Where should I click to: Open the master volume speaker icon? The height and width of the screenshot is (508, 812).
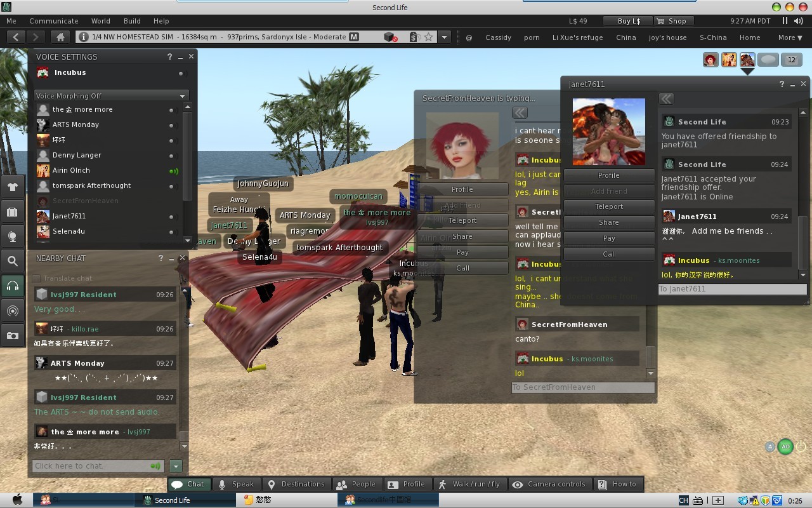point(799,21)
